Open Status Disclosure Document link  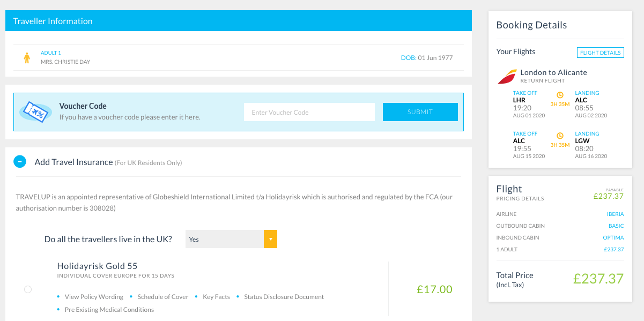point(284,297)
